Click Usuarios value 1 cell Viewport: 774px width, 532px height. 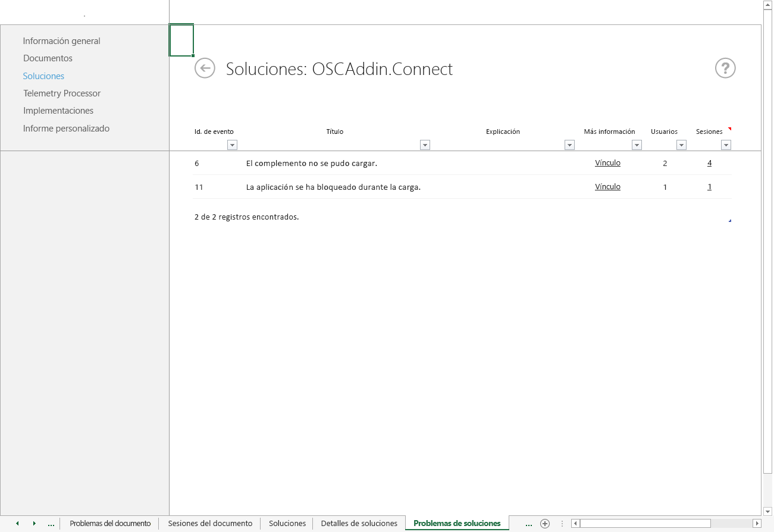(x=665, y=187)
